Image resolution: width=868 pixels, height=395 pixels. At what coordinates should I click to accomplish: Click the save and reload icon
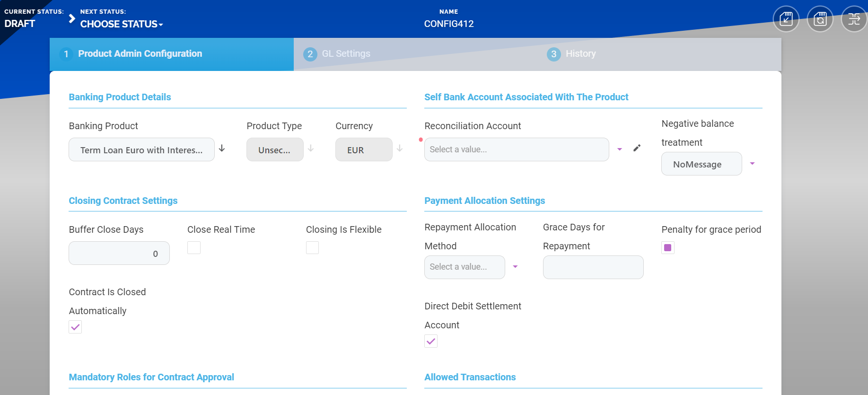[x=820, y=19]
